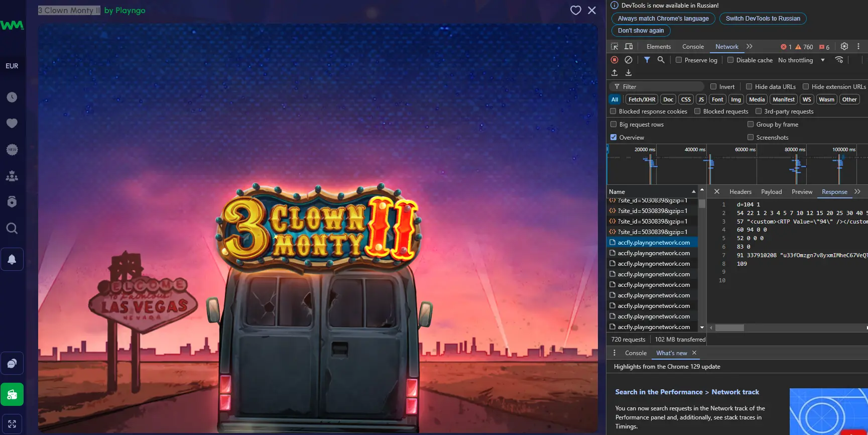Switch to the Elements panel tab

(659, 47)
